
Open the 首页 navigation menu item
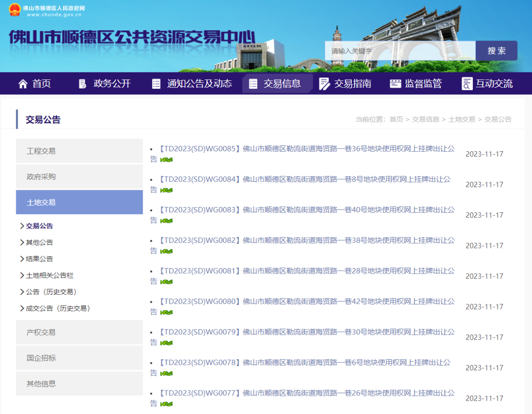coord(41,83)
